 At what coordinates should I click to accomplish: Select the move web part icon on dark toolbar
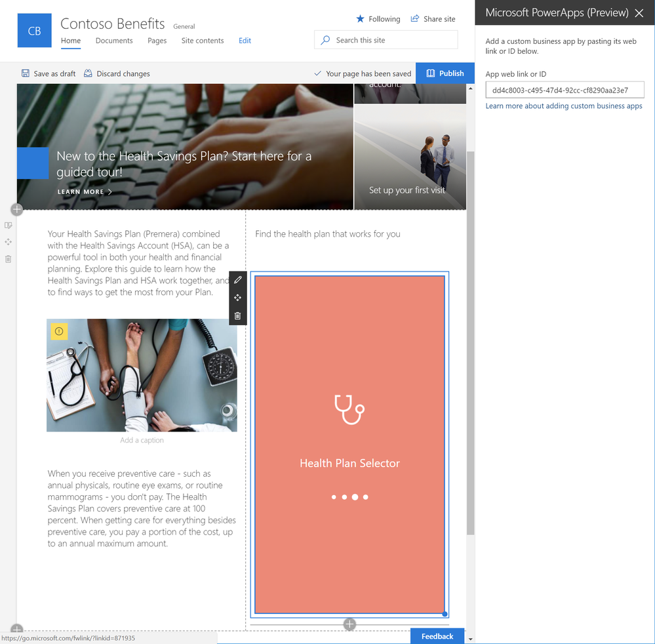point(238,298)
